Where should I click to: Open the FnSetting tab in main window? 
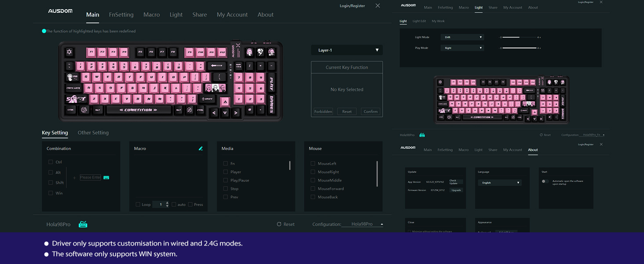tap(121, 15)
